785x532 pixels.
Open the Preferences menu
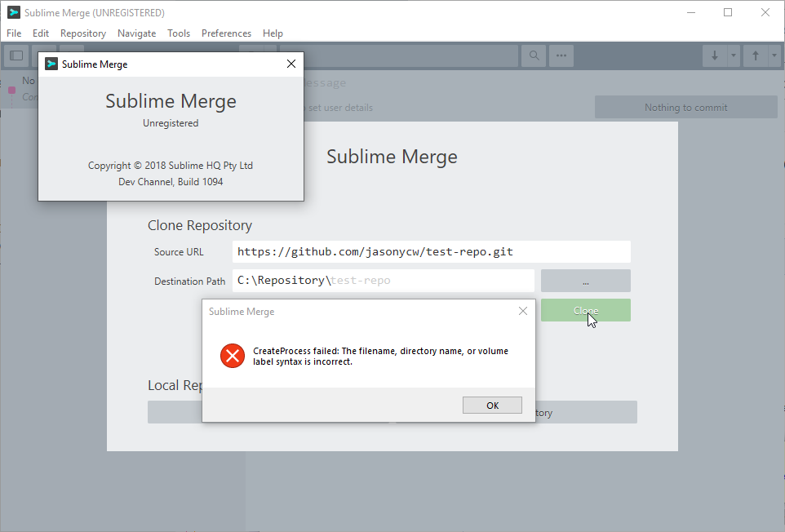[226, 33]
